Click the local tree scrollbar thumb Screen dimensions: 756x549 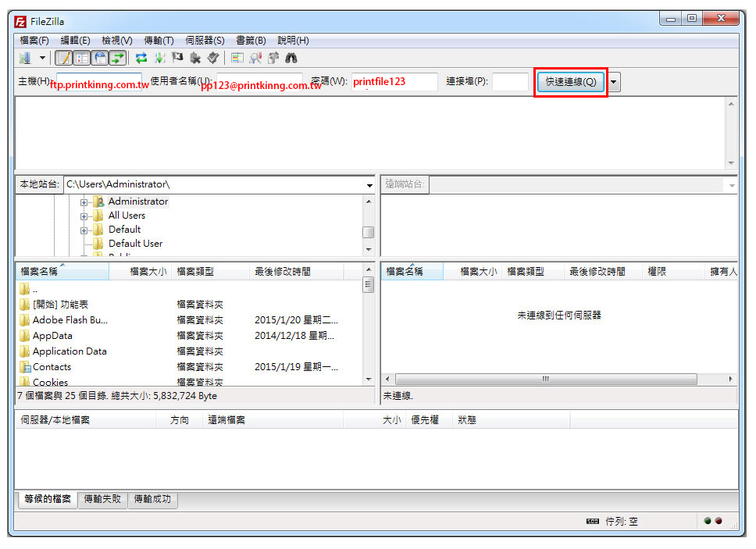click(x=369, y=232)
